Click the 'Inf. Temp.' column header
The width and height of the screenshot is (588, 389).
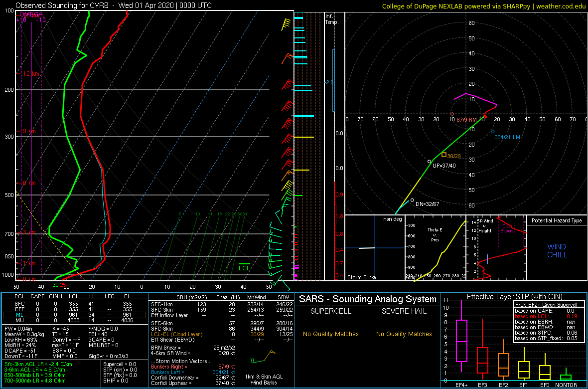(x=332, y=19)
